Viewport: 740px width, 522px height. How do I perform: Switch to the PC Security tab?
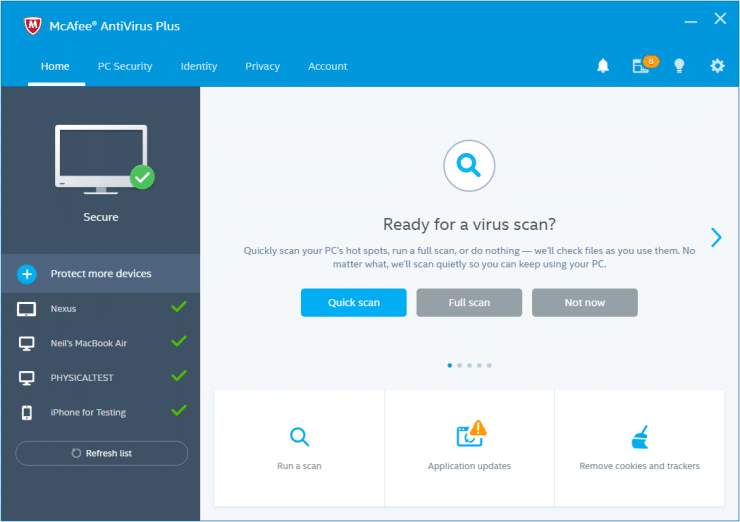click(x=125, y=66)
